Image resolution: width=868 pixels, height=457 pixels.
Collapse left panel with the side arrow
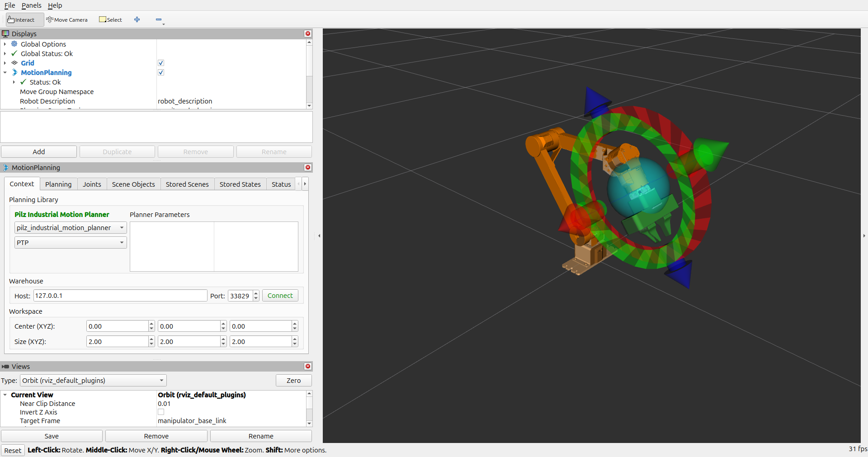pos(319,236)
